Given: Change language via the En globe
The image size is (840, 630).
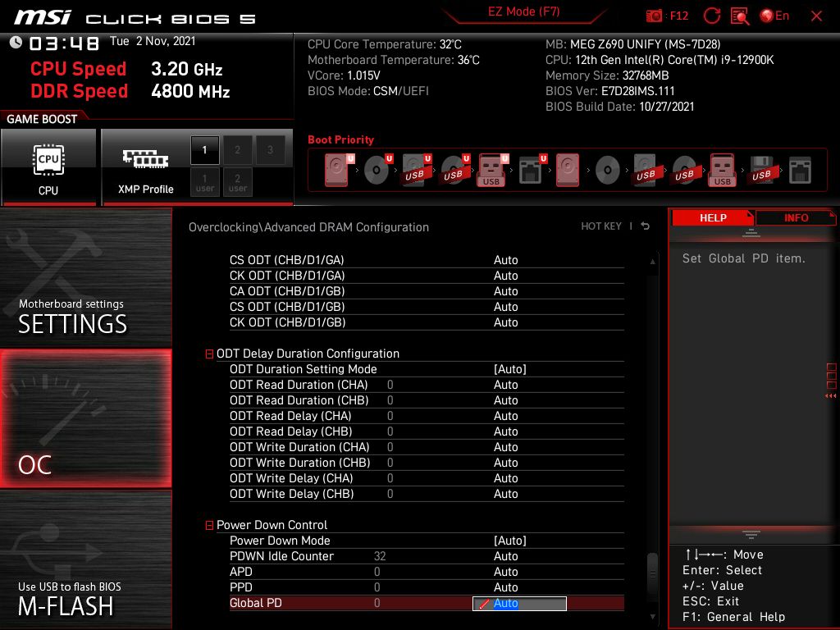Looking at the screenshot, I should (x=774, y=16).
